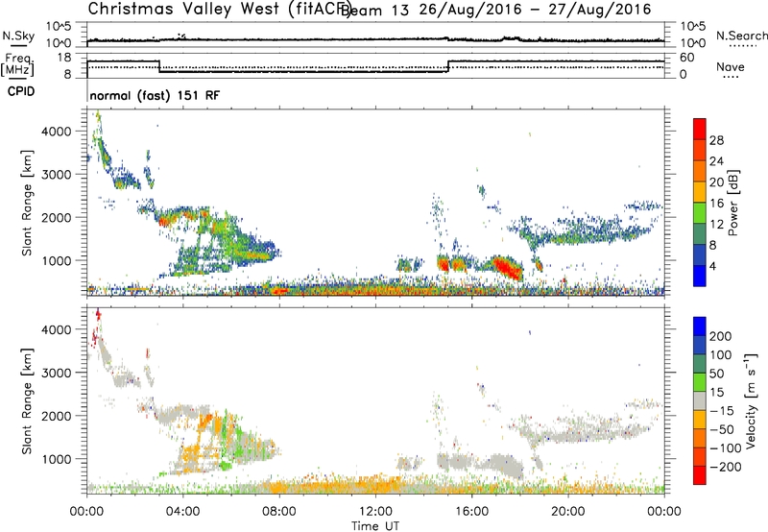The image size is (768, 532).
Task: Pick the bright blue bottom power color segment
Action: [700, 277]
